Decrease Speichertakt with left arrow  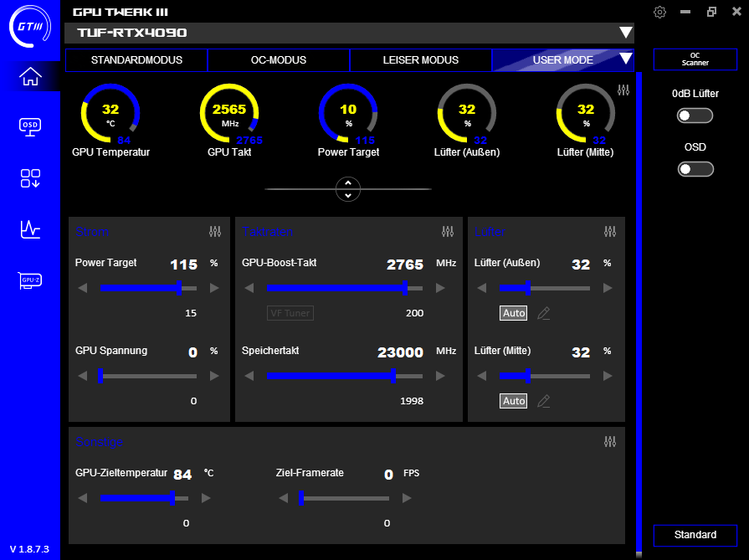coord(249,376)
